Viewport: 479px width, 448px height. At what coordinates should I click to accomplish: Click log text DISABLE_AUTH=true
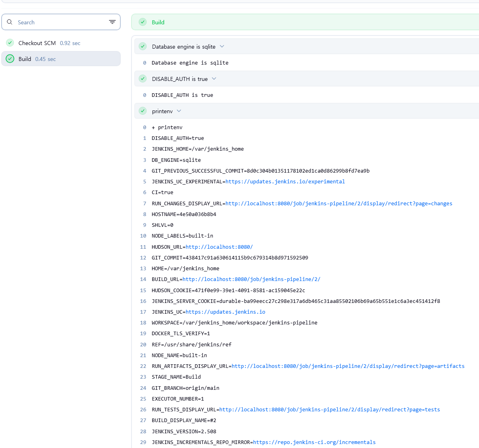point(178,138)
